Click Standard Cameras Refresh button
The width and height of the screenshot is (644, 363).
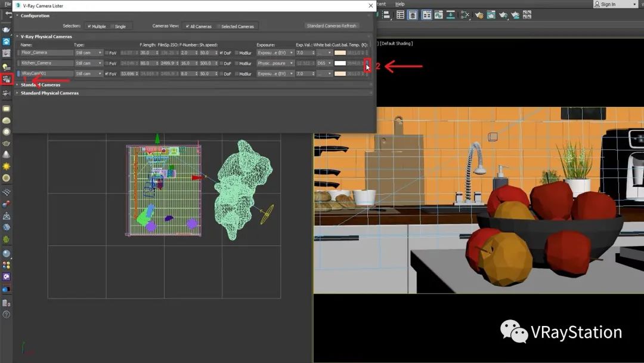332,26
